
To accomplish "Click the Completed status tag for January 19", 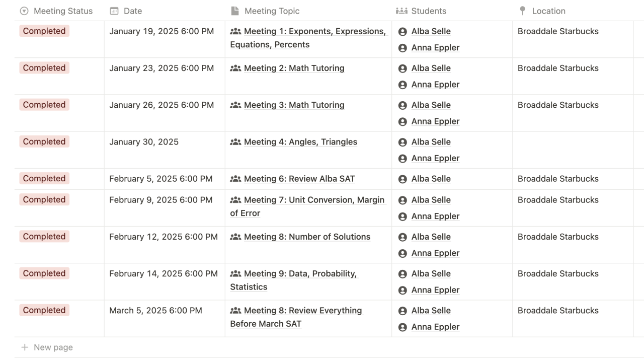I will click(44, 31).
